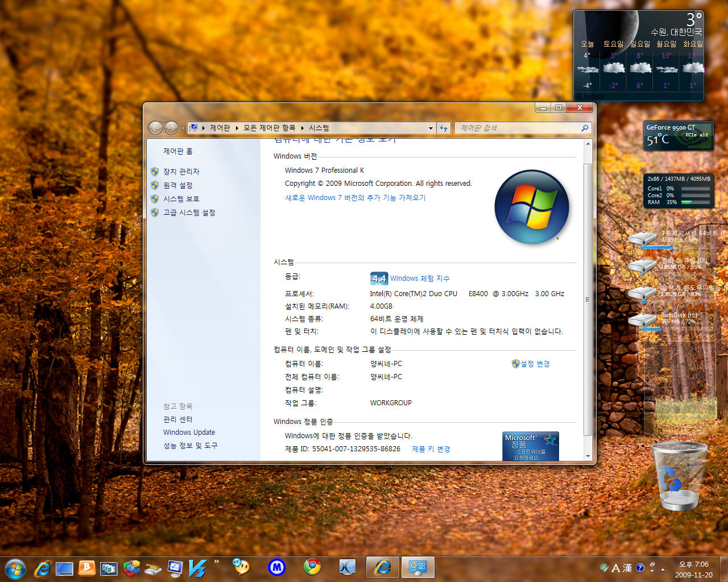Image resolution: width=728 pixels, height=582 pixels.
Task: Click the scrollbar down arrow in System window
Action: (x=588, y=456)
